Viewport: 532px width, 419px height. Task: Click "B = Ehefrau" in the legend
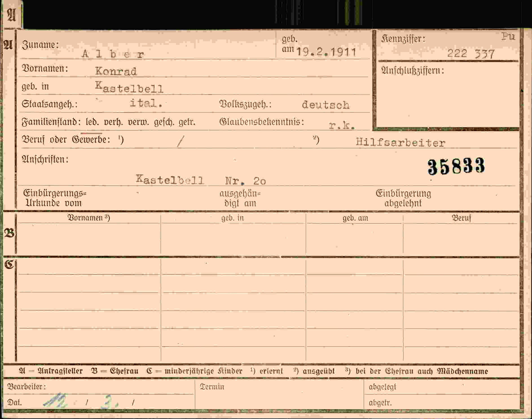[x=115, y=371]
